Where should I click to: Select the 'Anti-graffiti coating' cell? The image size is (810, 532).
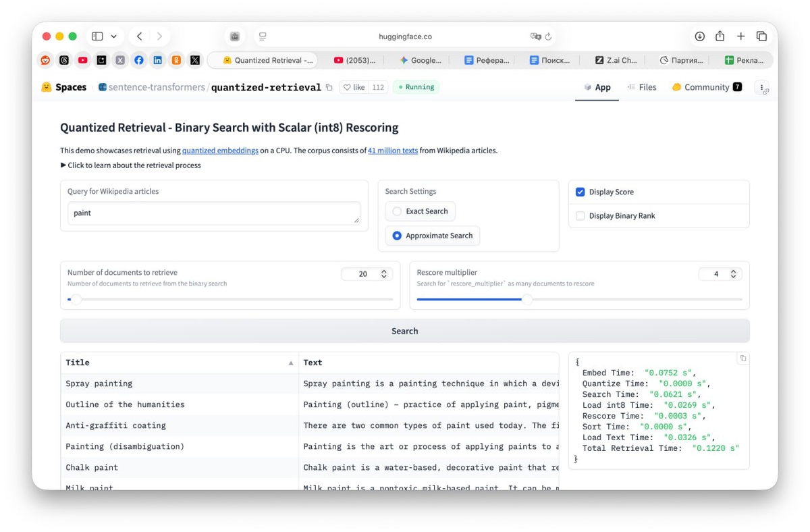[180, 425]
